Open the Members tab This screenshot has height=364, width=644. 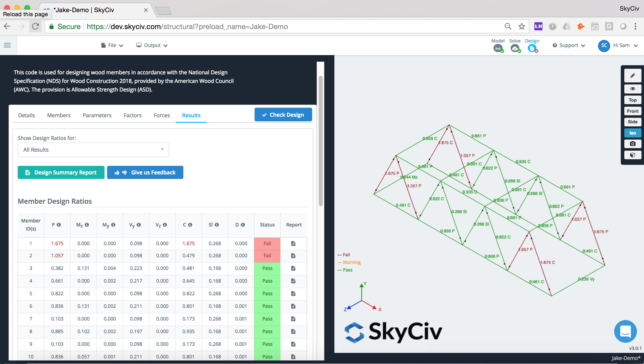click(x=59, y=115)
